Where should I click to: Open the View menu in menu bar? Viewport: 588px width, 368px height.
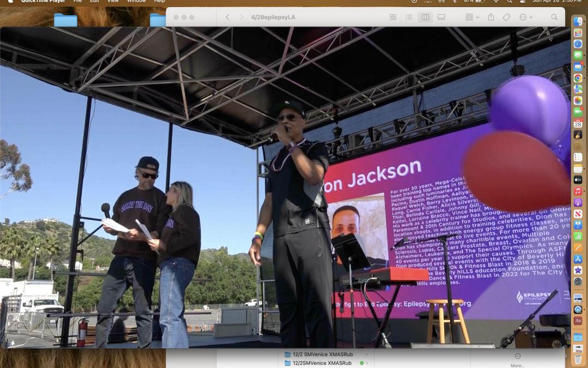(113, 1)
